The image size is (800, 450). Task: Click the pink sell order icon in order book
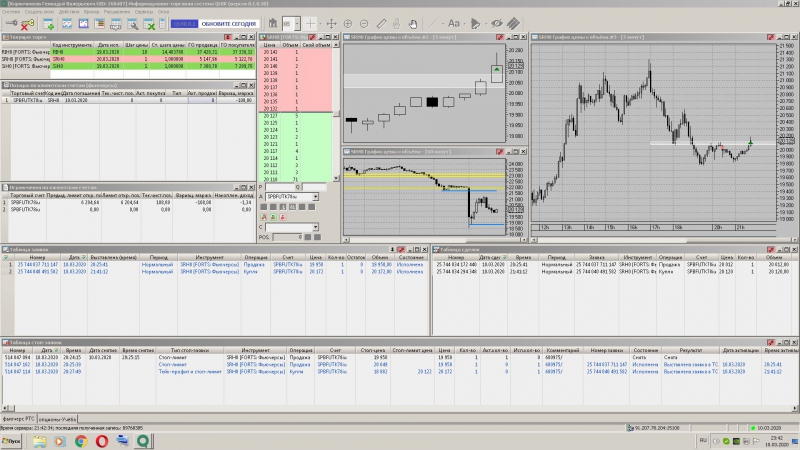[282, 217]
